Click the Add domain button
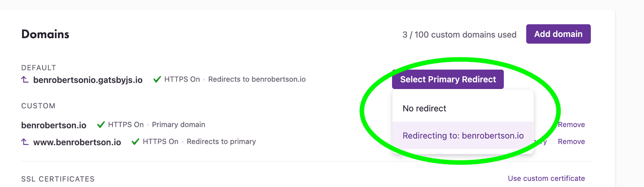The height and width of the screenshot is (187, 644). click(558, 34)
